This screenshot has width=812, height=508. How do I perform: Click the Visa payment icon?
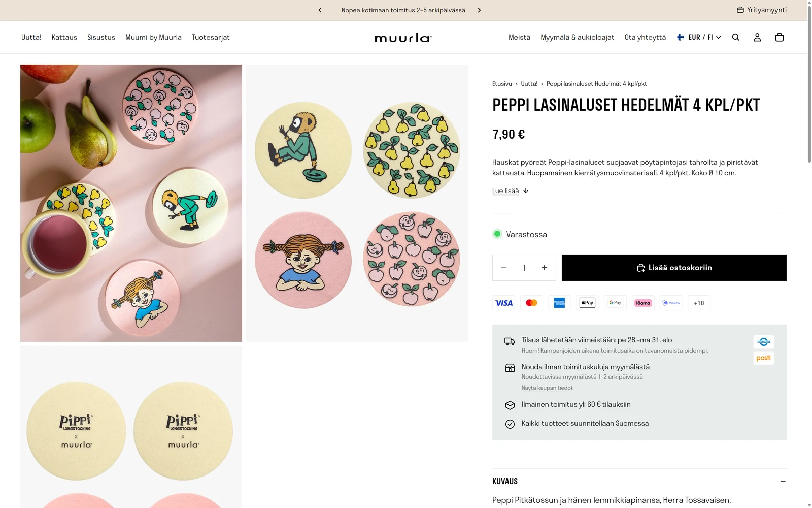503,303
